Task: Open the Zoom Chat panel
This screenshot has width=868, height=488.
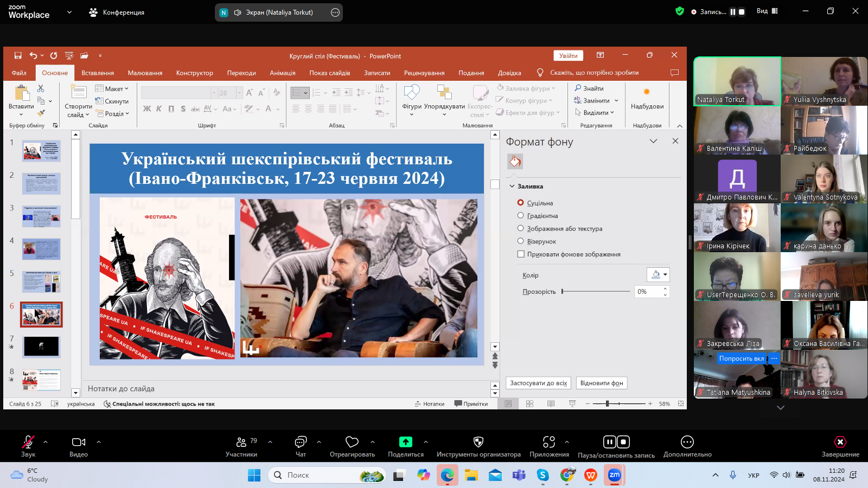Action: pyautogui.click(x=301, y=442)
